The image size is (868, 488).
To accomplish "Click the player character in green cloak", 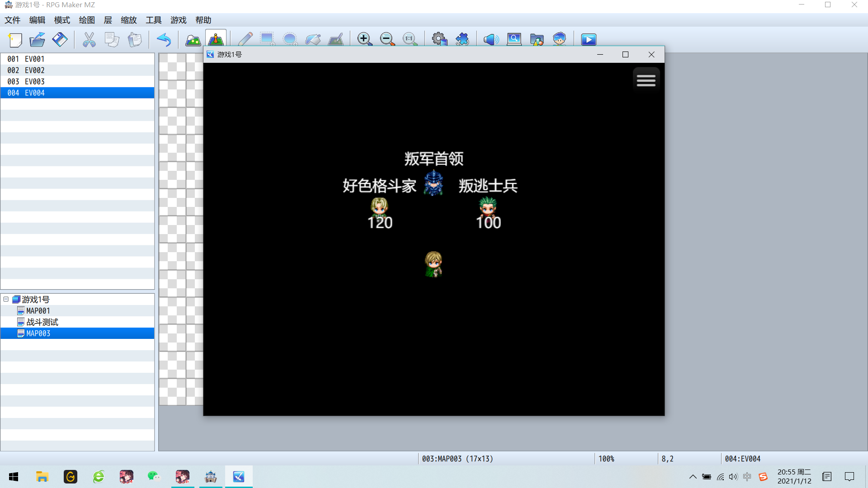I will [434, 264].
